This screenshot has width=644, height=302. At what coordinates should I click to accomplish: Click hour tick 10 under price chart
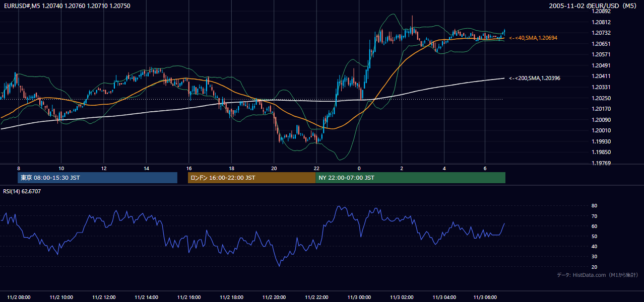point(61,168)
